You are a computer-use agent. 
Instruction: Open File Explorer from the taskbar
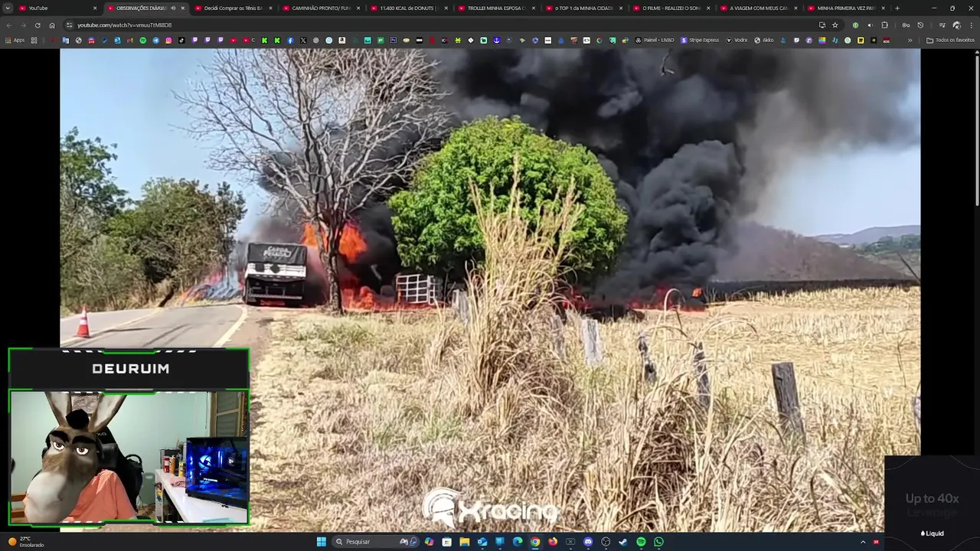464,542
